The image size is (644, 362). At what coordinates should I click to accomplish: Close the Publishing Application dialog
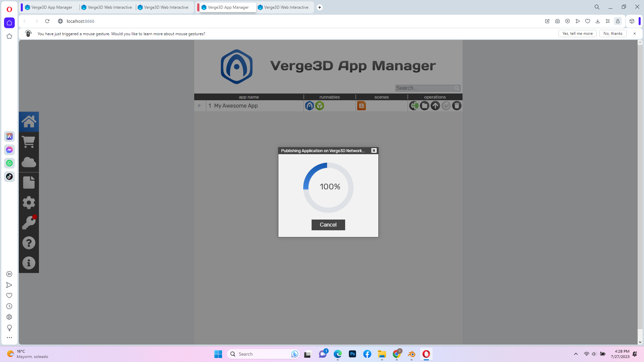[x=374, y=151]
